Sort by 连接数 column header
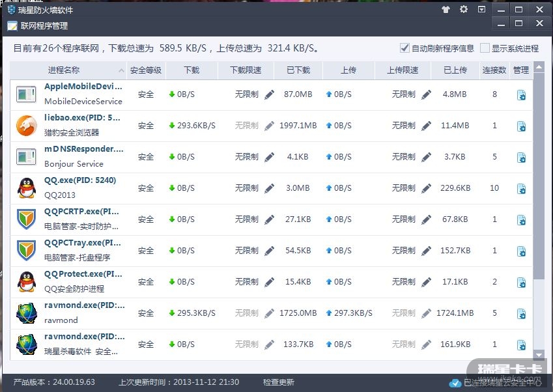 coord(494,70)
